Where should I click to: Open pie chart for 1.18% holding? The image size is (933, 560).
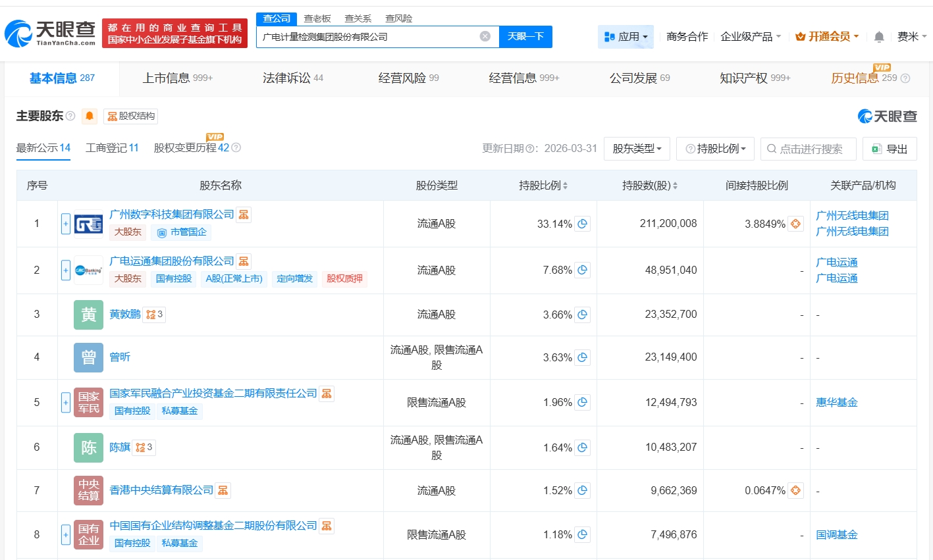582,534
